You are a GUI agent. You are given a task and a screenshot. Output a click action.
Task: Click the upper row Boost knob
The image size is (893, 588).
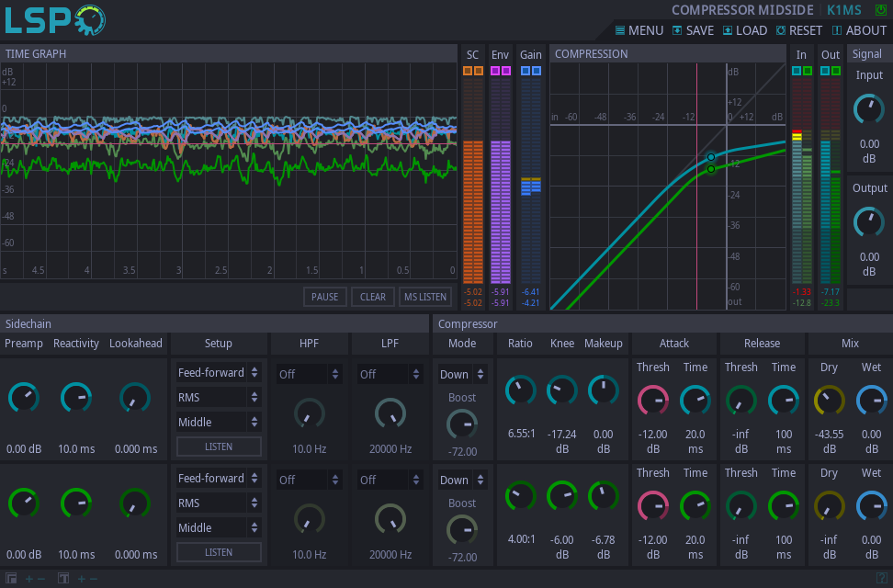[462, 424]
